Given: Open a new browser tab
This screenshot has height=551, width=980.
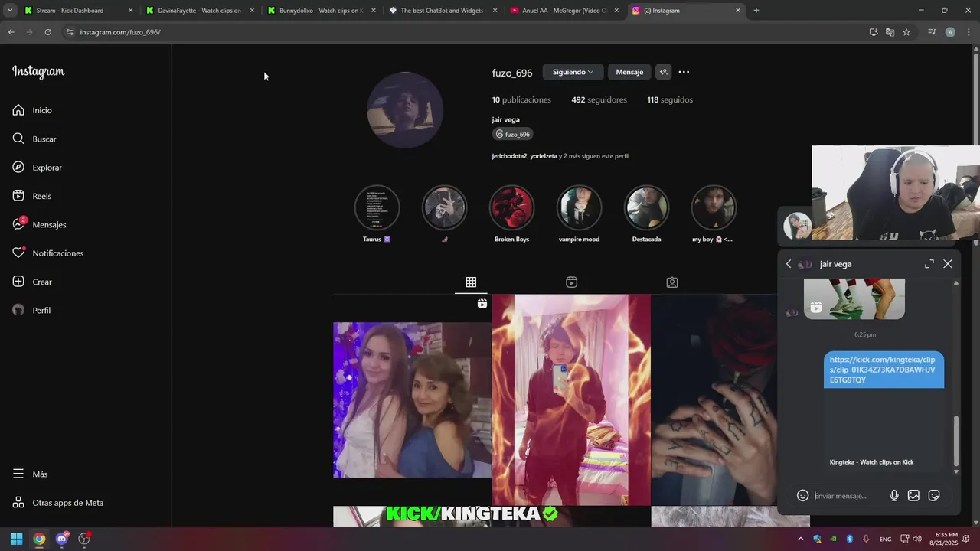Looking at the screenshot, I should 756,11.
